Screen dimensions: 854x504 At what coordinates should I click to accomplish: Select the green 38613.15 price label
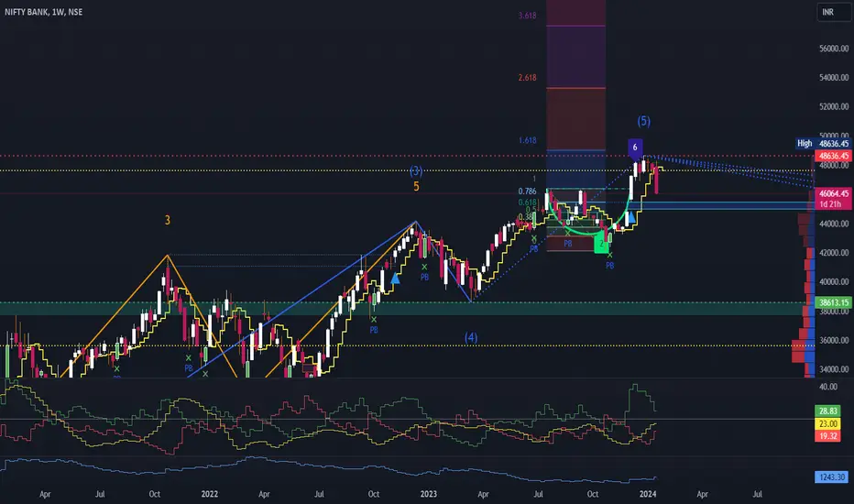coord(834,302)
